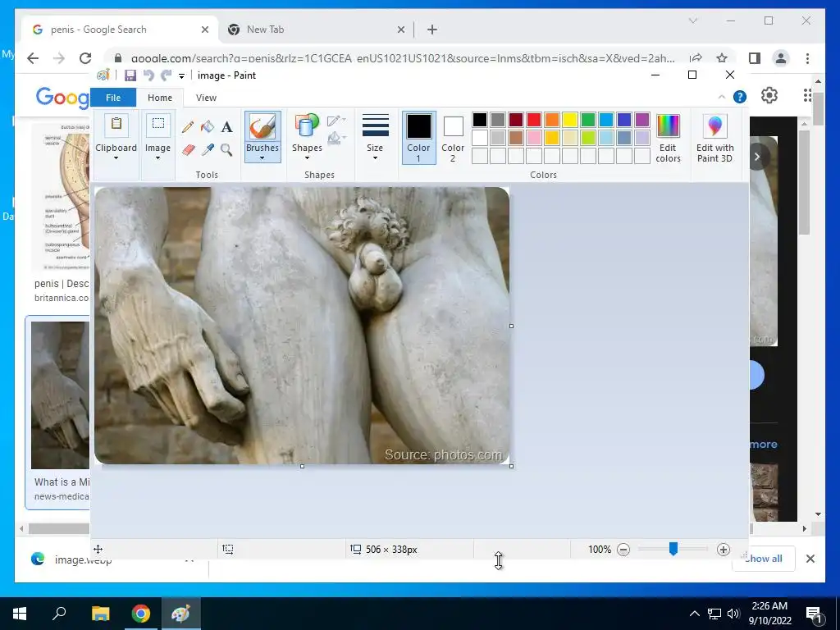Select the Text tool in Paint

pyautogui.click(x=226, y=127)
